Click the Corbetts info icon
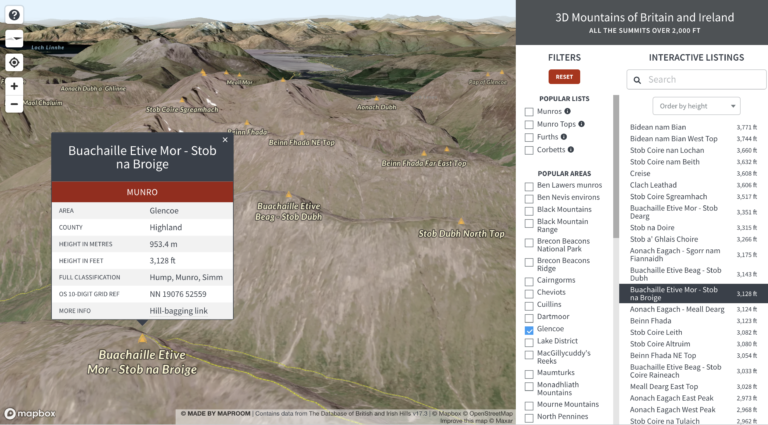Viewport: 768px width, 425px height. (x=571, y=149)
